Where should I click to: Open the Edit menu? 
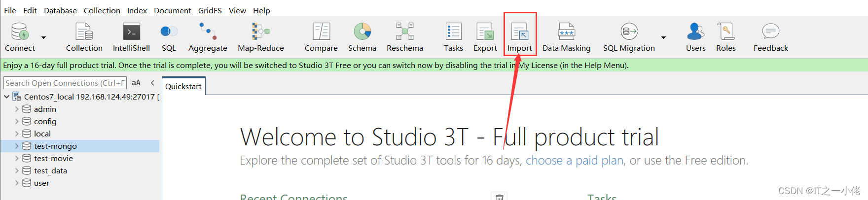click(x=30, y=10)
